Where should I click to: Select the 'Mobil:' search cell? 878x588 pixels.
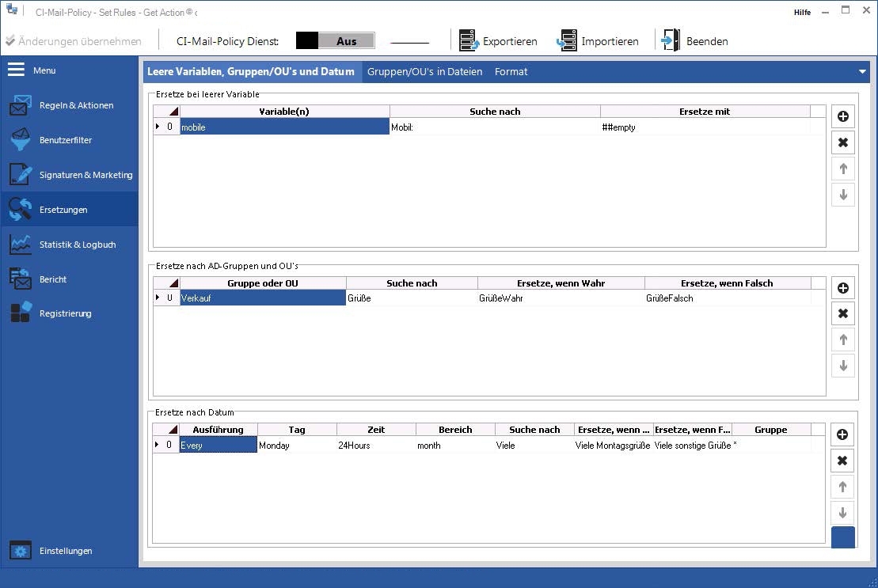click(x=495, y=127)
